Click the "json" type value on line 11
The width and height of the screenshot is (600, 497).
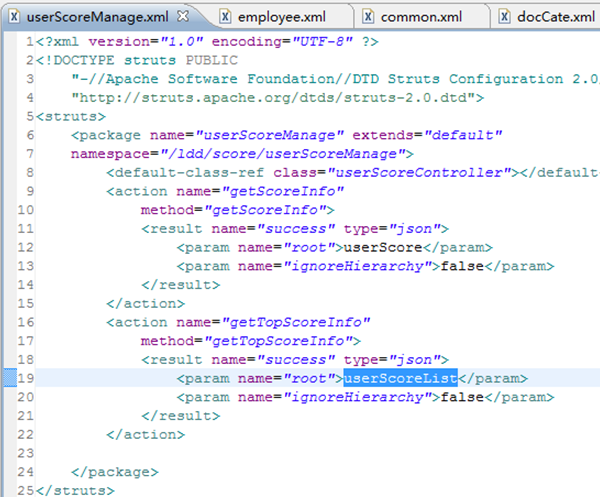point(414,229)
